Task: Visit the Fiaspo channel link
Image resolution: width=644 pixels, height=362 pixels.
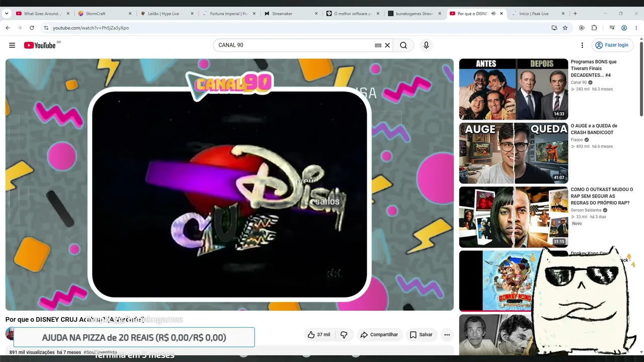Action: click(577, 140)
